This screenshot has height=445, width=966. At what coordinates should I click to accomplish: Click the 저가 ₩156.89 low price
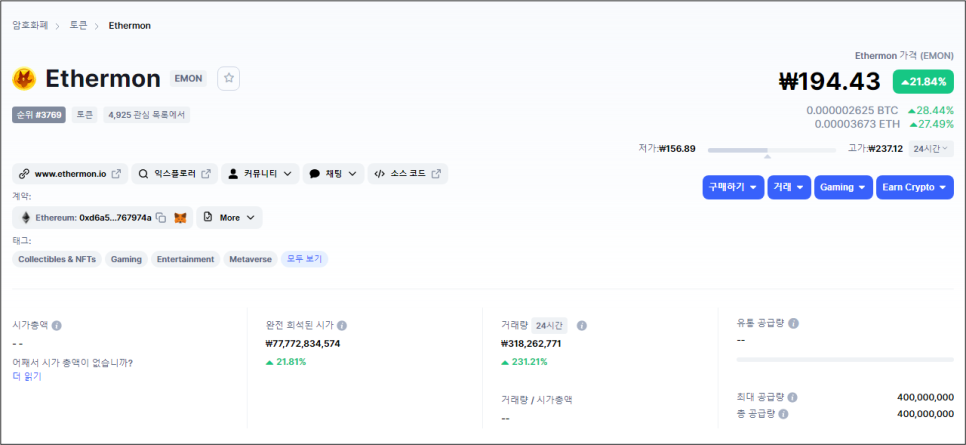tap(667, 149)
